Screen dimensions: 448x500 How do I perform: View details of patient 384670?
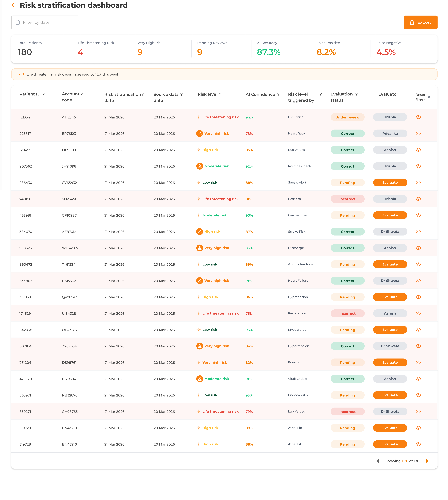tap(418, 232)
